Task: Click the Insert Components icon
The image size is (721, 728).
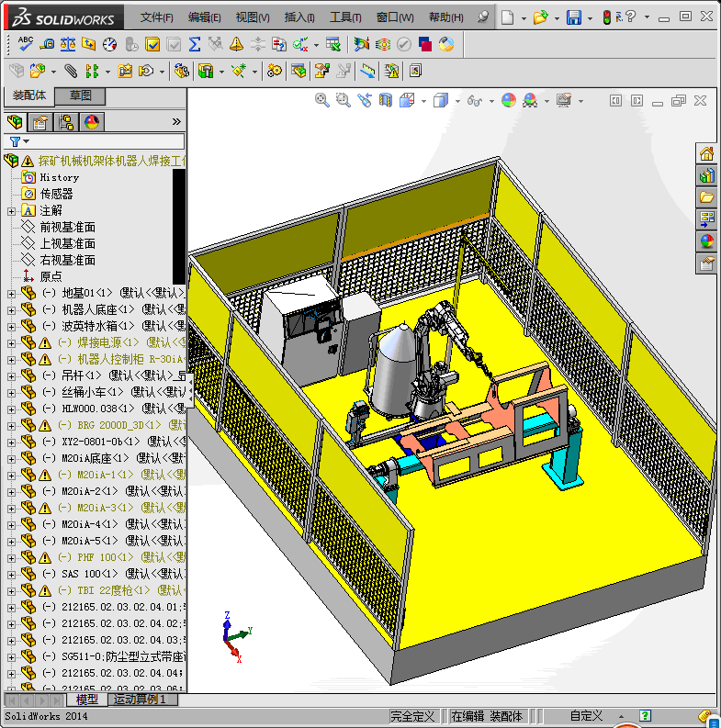Action: (37, 71)
